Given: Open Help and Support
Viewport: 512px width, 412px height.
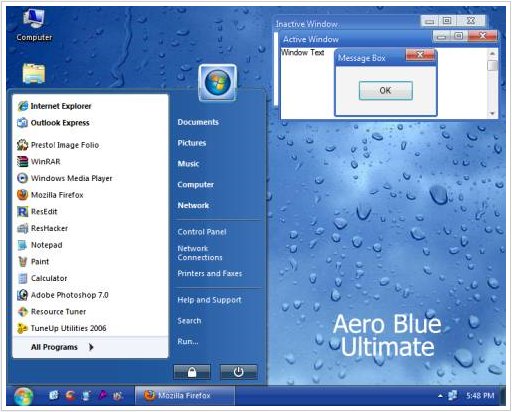Looking at the screenshot, I should tap(209, 300).
